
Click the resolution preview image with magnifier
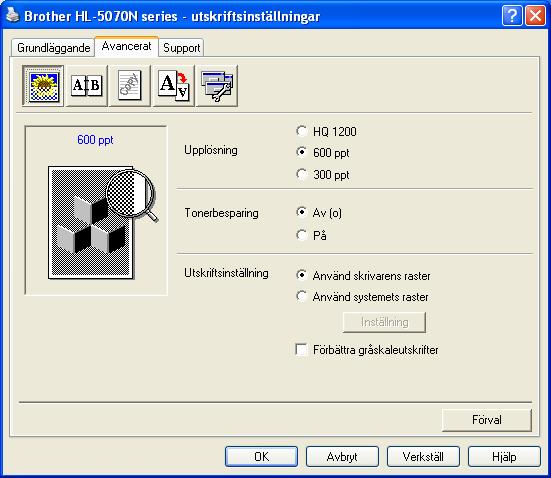(103, 222)
